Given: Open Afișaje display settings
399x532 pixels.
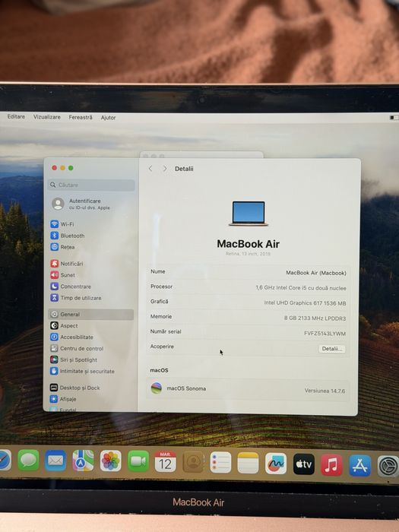Looking at the screenshot, I should pos(63,399).
